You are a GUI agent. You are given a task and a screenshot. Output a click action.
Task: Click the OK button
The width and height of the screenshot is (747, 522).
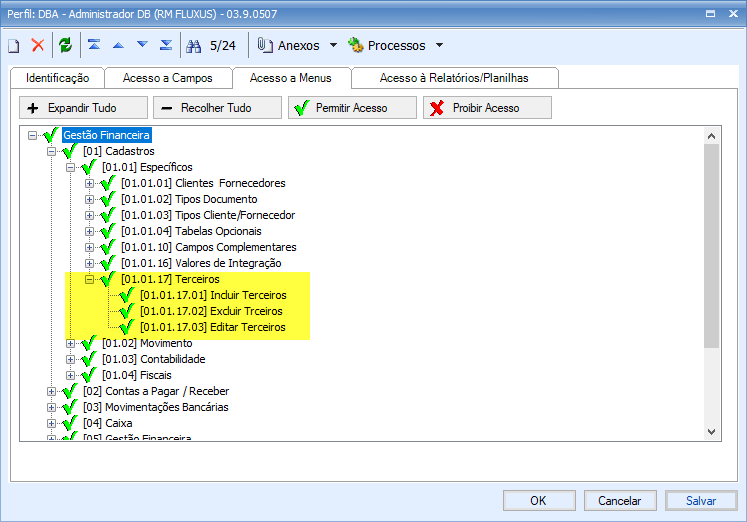(x=539, y=501)
